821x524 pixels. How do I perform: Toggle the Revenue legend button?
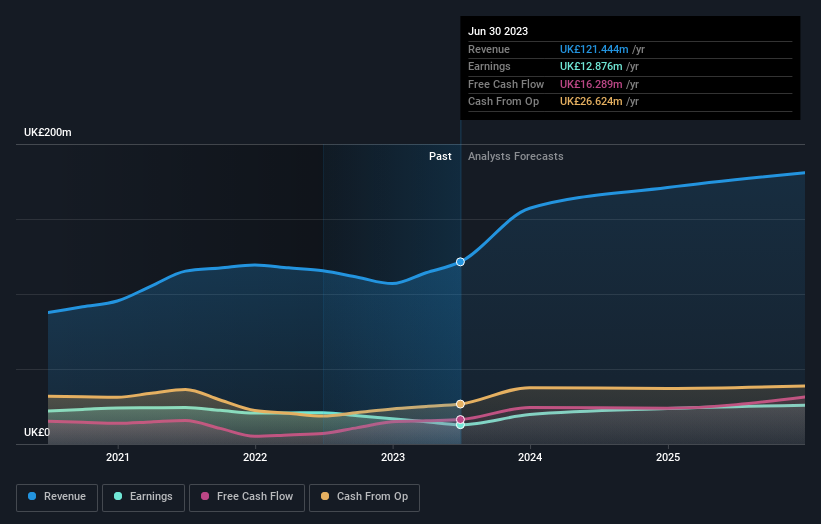coord(57,497)
